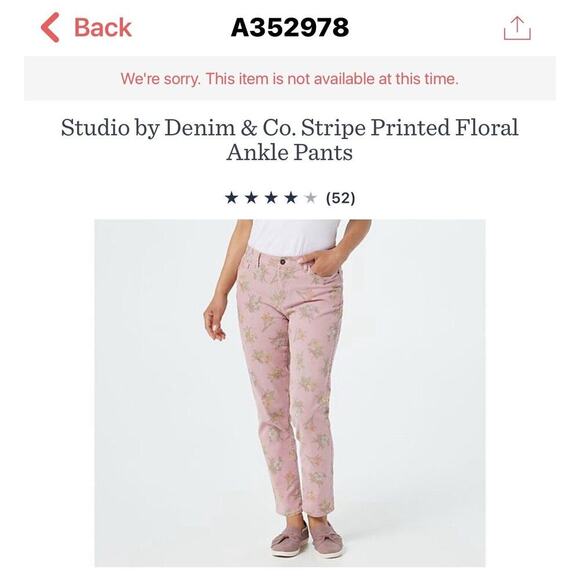The image size is (580, 580).
Task: Click the gray fifth rating star
Action: tap(311, 198)
